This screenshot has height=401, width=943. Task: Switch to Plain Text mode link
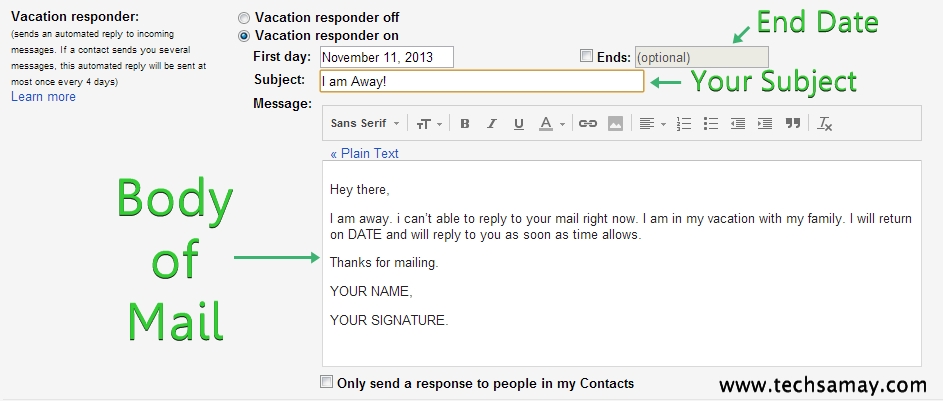pos(364,153)
